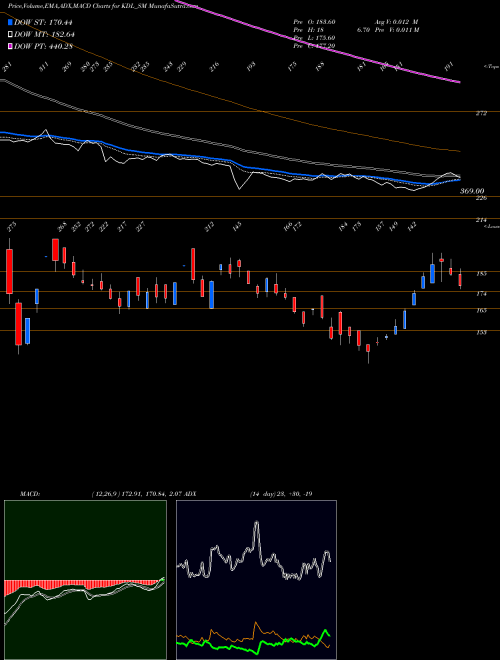
Task: Click the magenta DOW PT legend swatch
Action: pyautogui.click(x=10, y=46)
